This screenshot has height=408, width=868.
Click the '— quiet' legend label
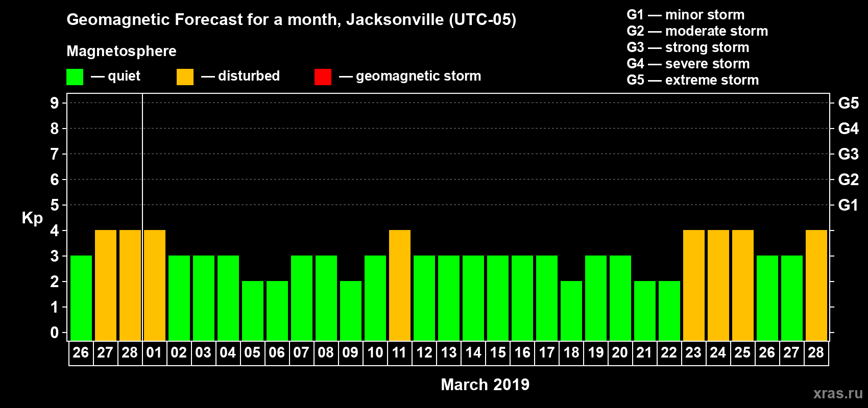pos(115,76)
